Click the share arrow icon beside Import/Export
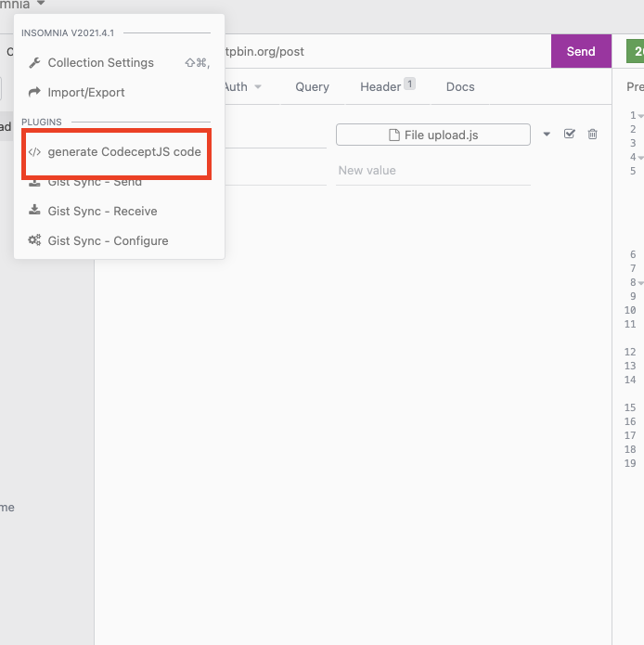Screen dimensions: 644x645 34,92
